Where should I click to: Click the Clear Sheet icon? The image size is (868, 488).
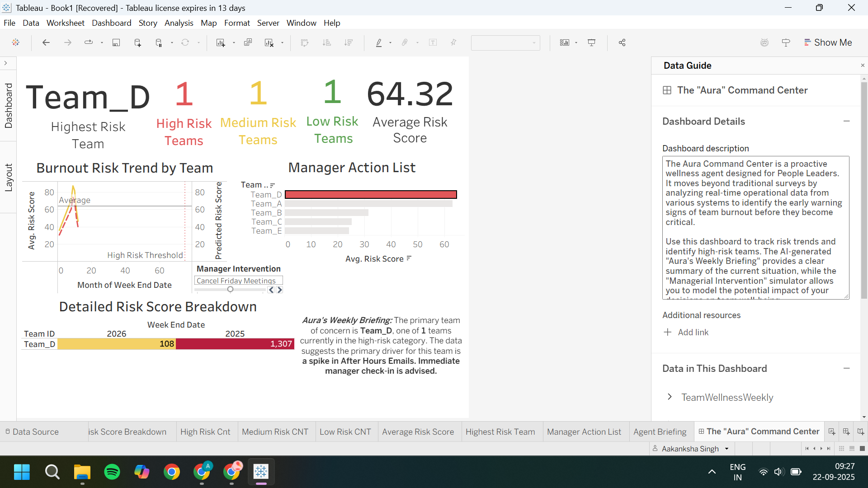[269, 42]
